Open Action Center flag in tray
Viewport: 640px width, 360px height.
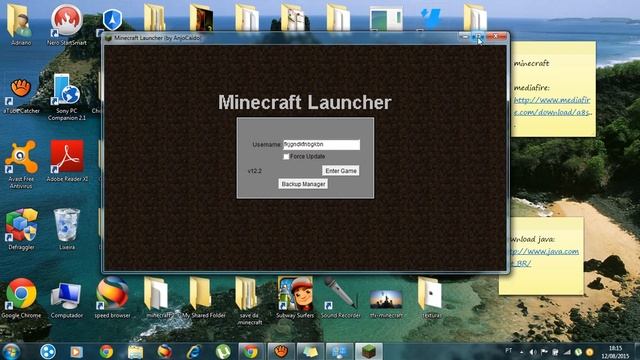tap(544, 351)
